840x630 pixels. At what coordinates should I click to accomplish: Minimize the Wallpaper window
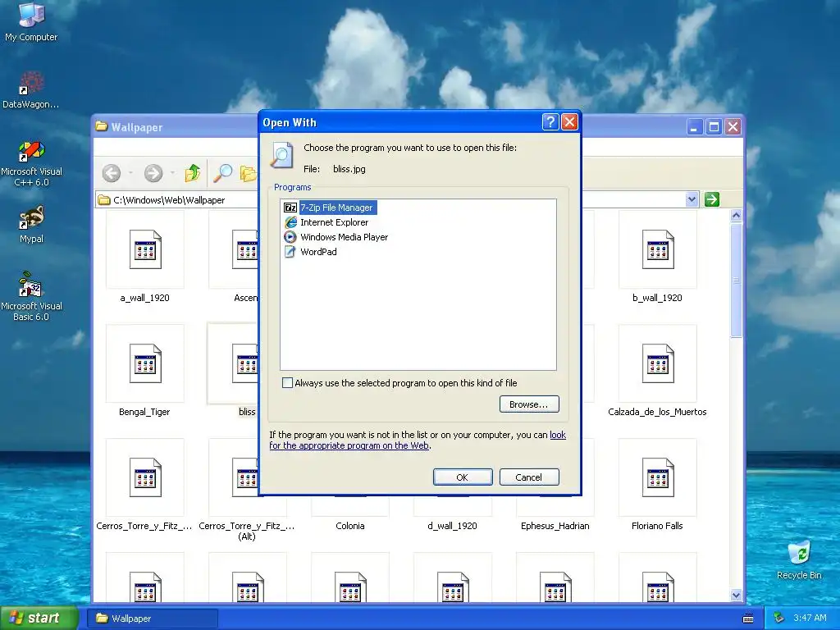pos(694,127)
